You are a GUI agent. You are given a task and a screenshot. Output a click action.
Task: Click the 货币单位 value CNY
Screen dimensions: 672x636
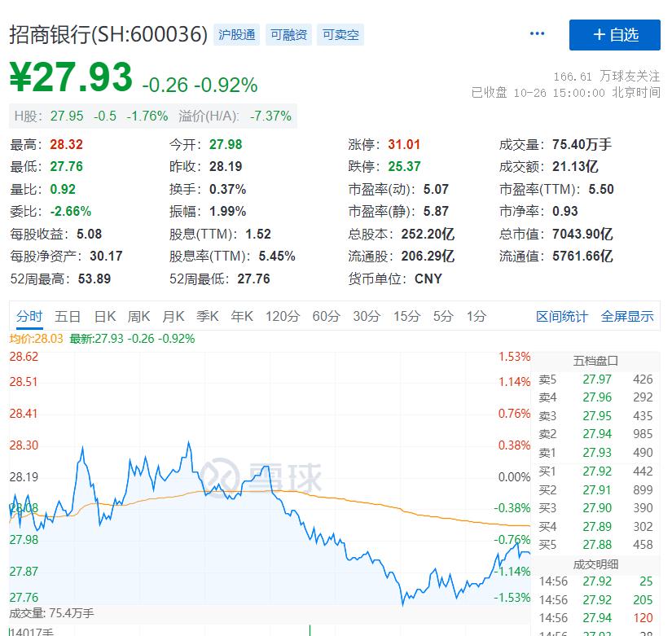point(428,279)
